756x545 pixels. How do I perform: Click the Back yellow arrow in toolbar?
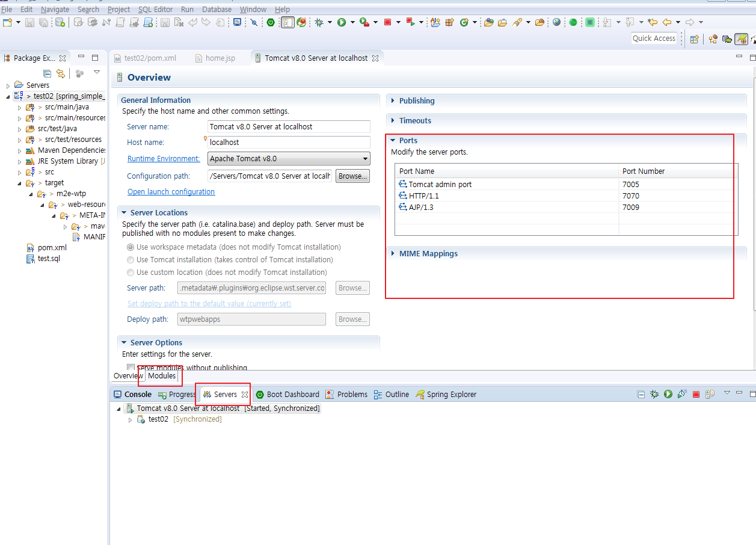point(667,22)
